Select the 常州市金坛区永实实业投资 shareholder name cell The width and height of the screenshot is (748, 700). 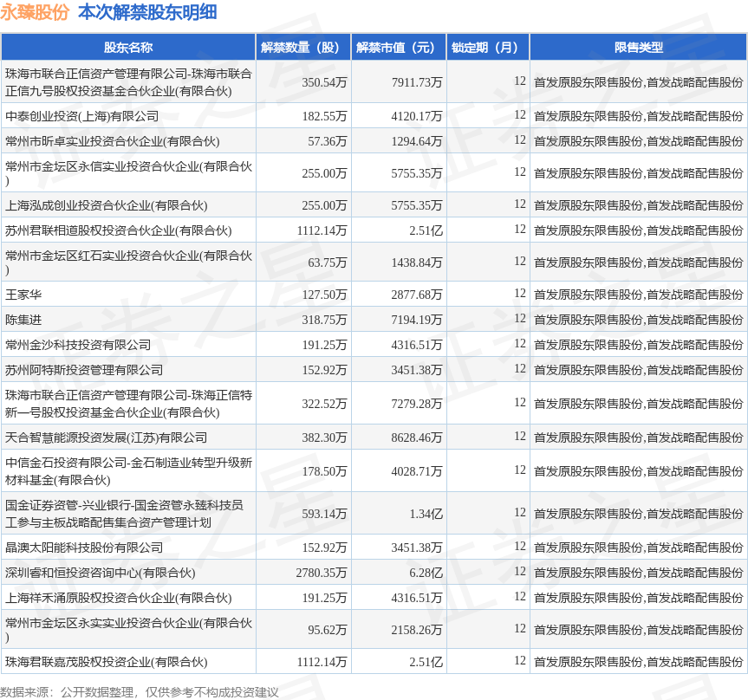(128, 630)
